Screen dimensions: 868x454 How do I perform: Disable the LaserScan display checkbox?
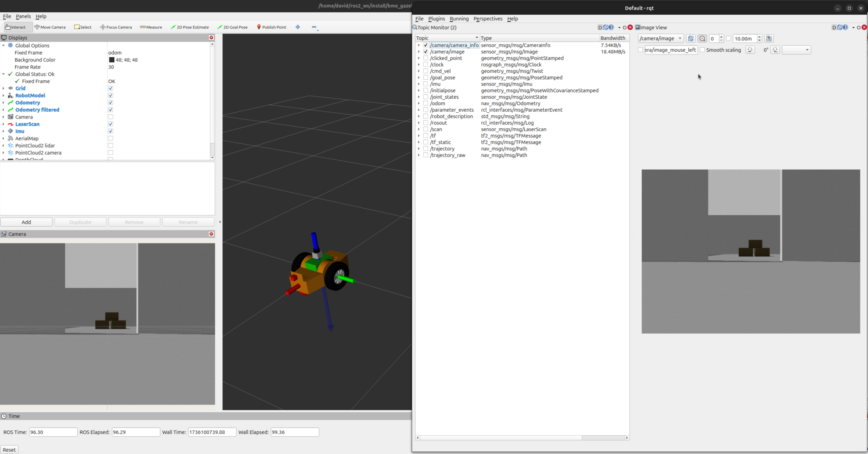point(111,124)
